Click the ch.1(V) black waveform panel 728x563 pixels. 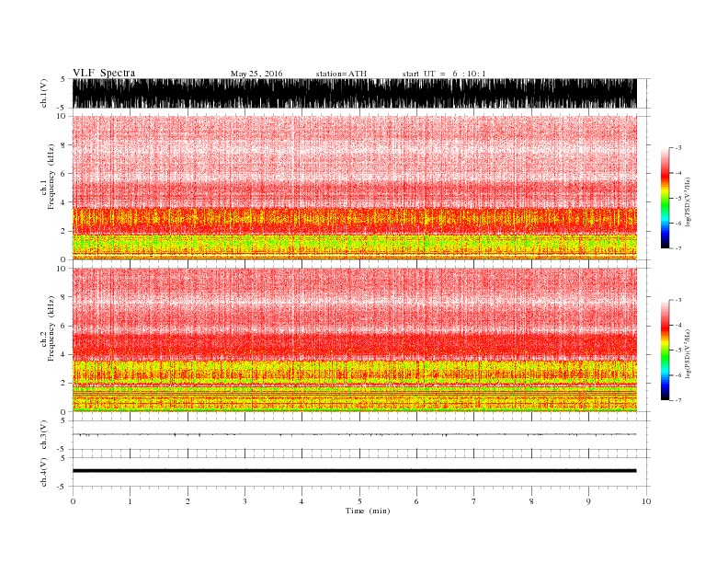(355, 93)
